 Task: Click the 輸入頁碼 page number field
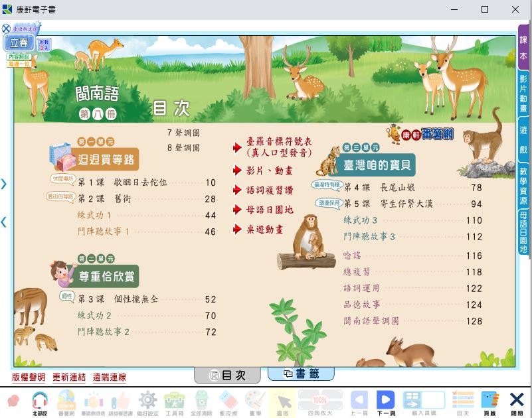[432, 400]
